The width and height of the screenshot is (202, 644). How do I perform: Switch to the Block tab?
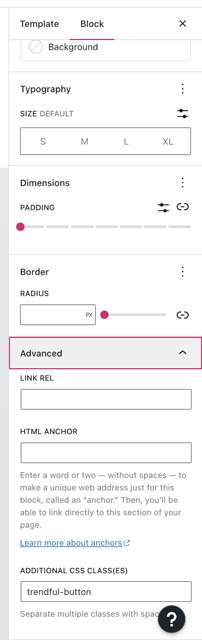92,24
